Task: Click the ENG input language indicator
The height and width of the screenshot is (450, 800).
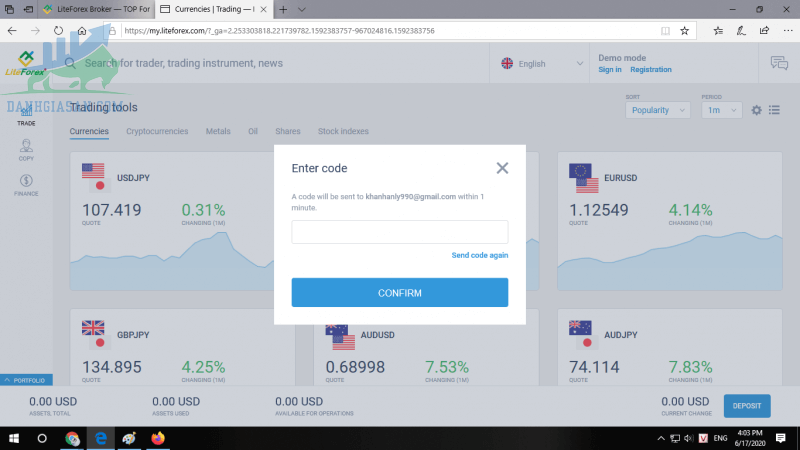Action: click(720, 438)
